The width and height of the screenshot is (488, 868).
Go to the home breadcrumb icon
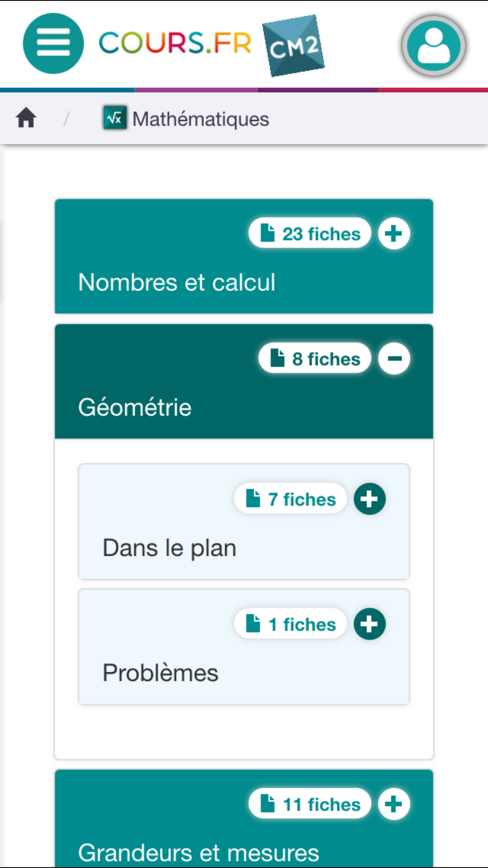tap(26, 118)
